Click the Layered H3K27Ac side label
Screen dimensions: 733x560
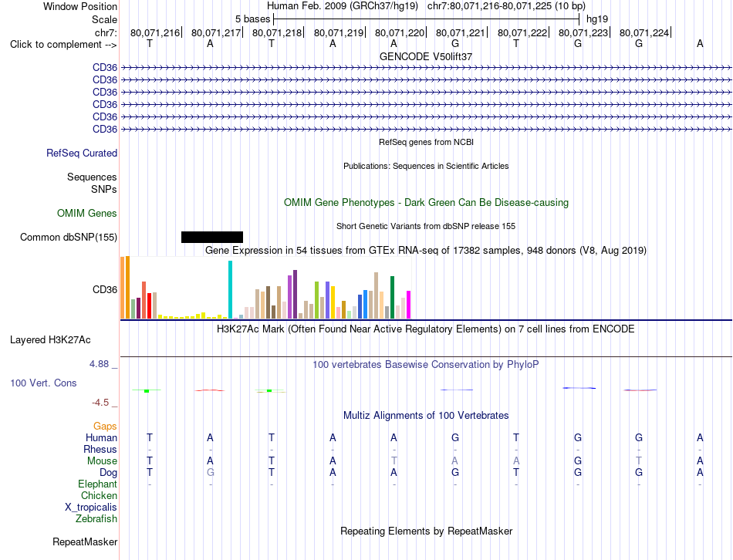coord(50,340)
